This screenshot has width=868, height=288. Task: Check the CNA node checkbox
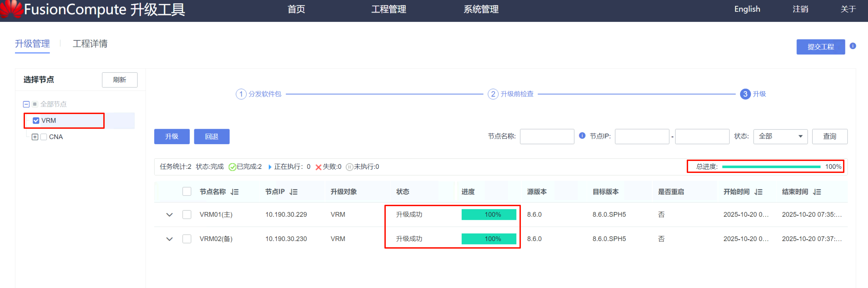pyautogui.click(x=44, y=137)
